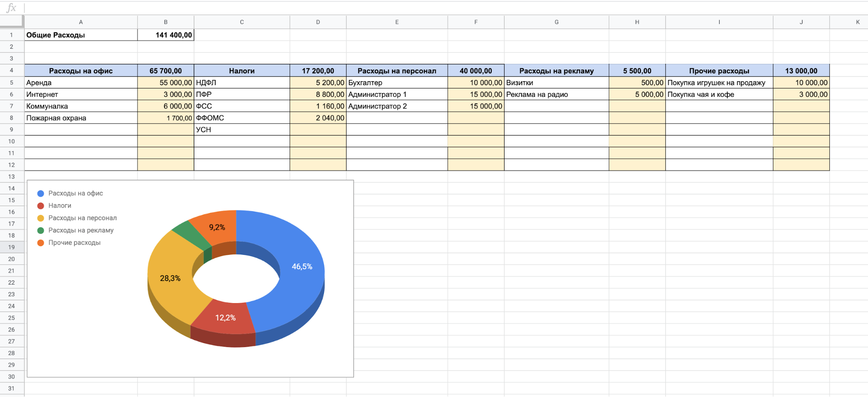Click the internet amount in column B
Viewport: 868px width, 397px height.
[x=165, y=94]
